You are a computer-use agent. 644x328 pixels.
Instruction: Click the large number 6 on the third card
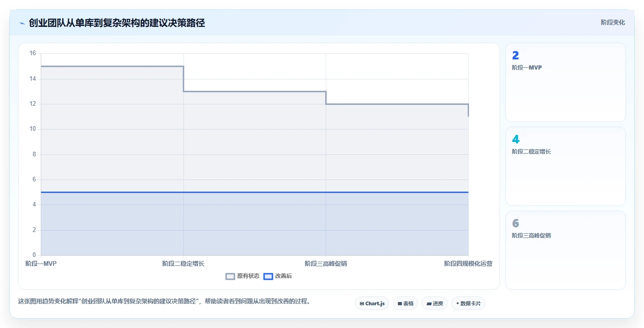pyautogui.click(x=516, y=224)
